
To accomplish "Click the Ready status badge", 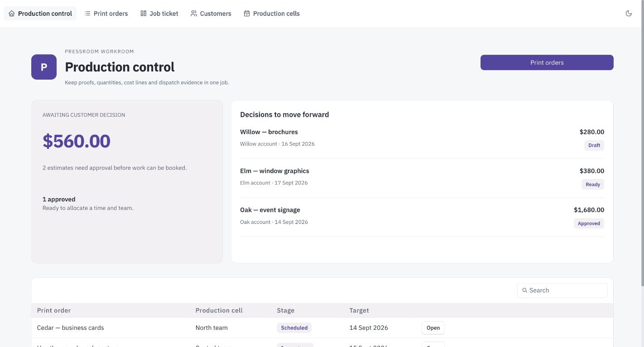I will pos(593,184).
